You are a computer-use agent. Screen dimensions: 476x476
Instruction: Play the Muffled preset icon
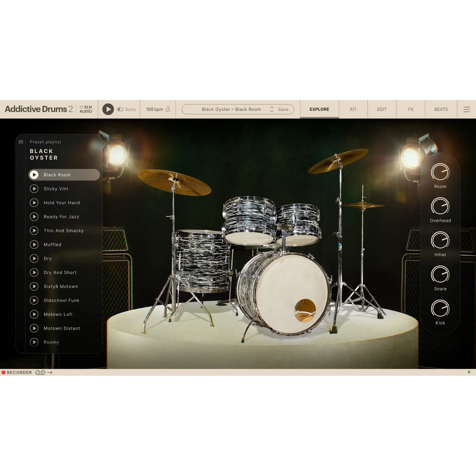point(34,244)
